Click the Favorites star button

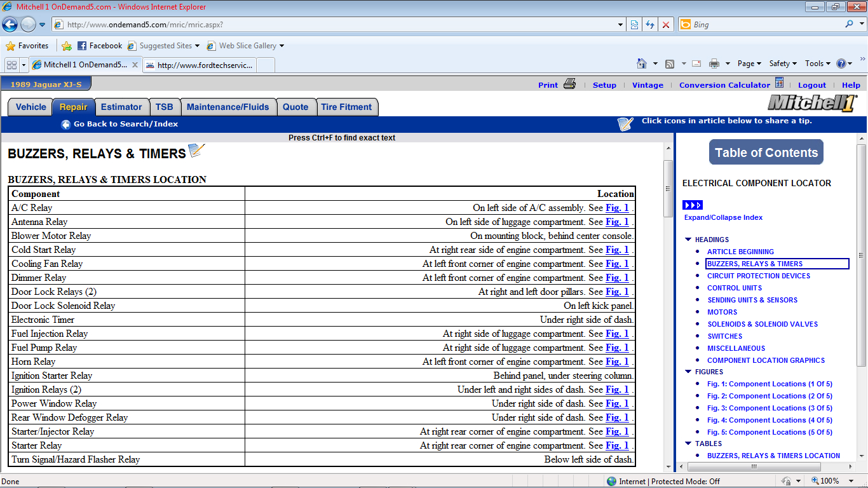(27, 46)
